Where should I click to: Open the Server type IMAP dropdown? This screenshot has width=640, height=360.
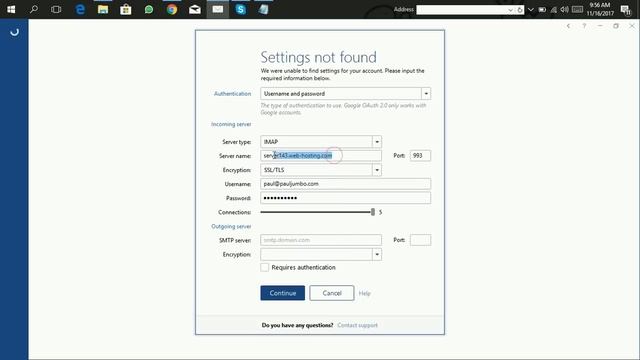[x=377, y=142]
